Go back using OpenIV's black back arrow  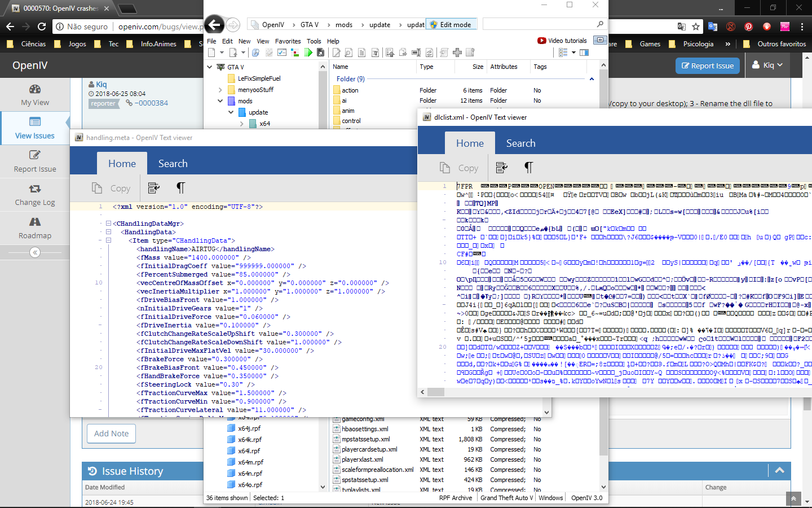214,24
